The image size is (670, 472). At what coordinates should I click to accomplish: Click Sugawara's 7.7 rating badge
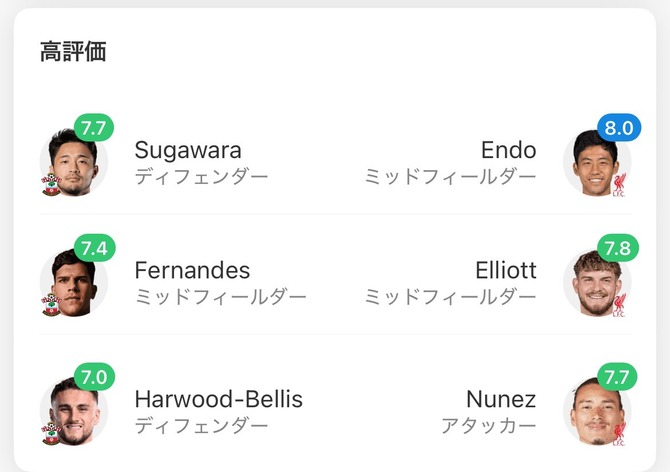95,129
